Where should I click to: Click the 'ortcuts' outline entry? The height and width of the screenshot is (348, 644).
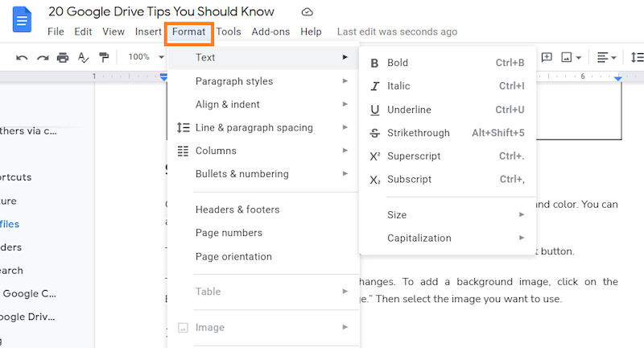(15, 177)
